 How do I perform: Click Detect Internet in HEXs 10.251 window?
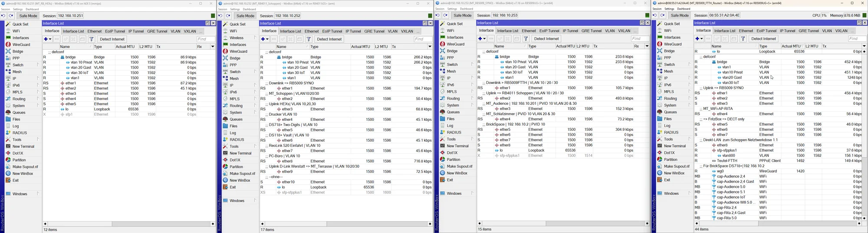[112, 39]
